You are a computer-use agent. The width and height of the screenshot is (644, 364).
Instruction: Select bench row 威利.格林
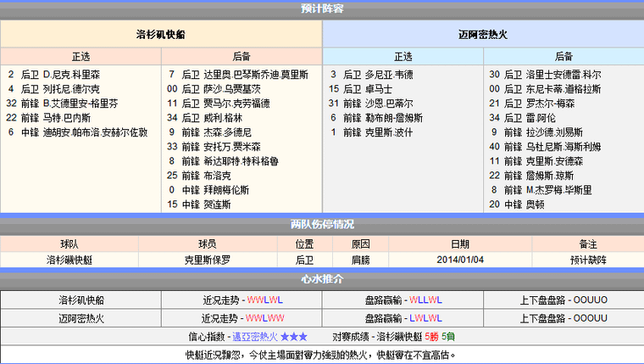pos(204,118)
